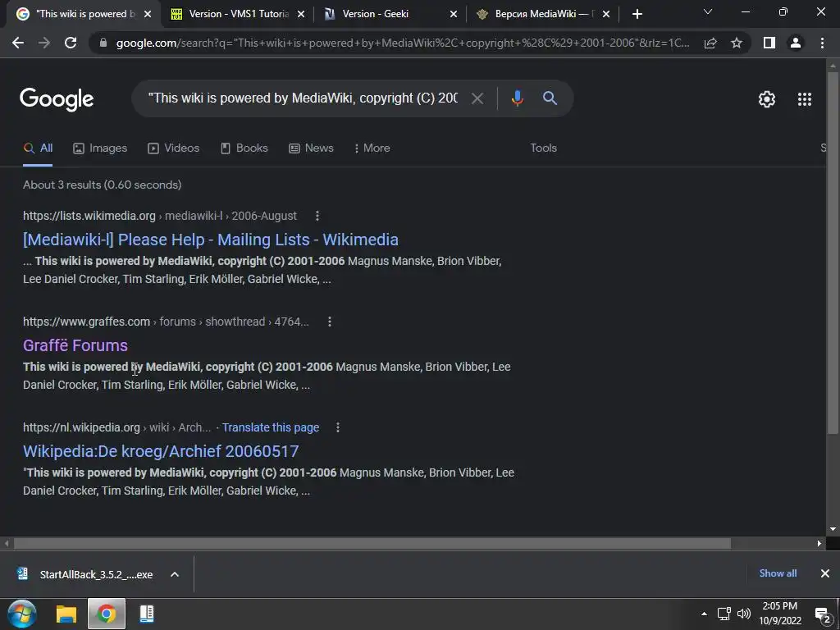Click the forward navigation arrow
Screen dimensions: 840x630
[44, 43]
